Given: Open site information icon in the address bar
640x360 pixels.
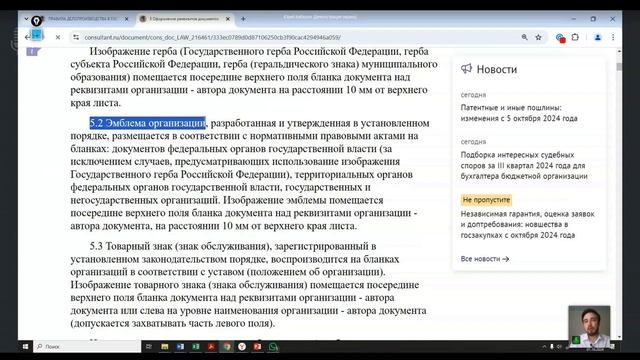Looking at the screenshot, I should [76, 37].
